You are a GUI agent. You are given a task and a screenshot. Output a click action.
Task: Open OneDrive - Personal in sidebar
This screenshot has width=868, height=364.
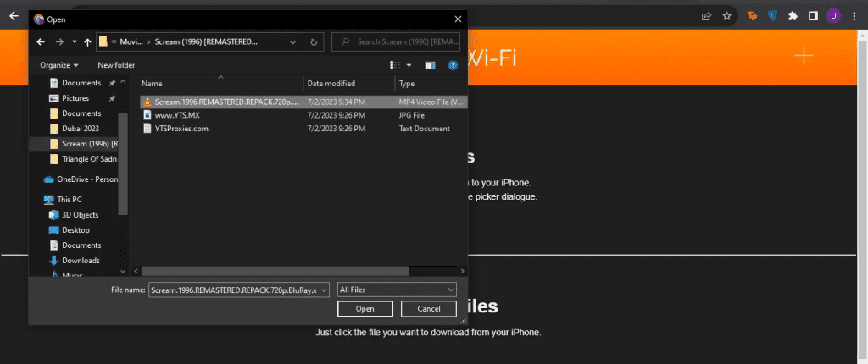81,179
